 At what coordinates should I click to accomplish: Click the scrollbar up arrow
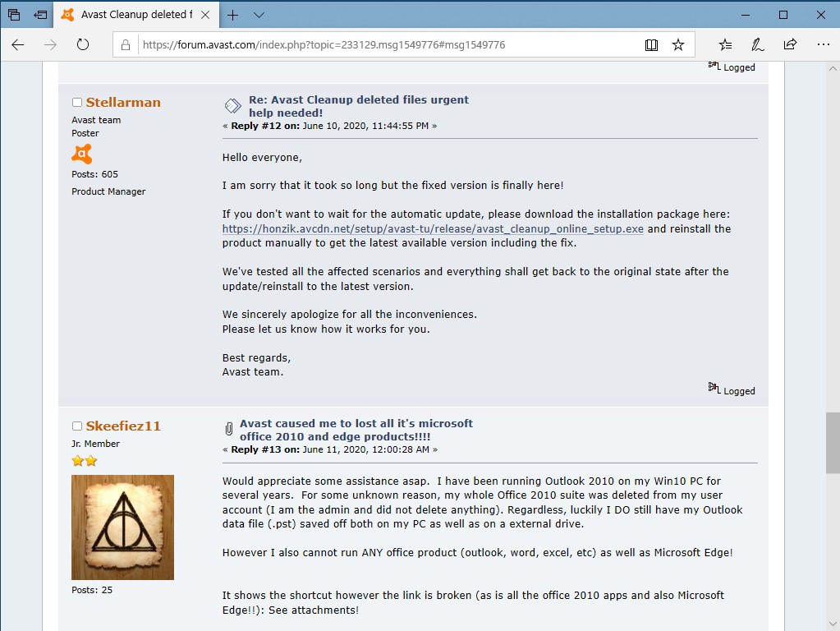(x=833, y=69)
